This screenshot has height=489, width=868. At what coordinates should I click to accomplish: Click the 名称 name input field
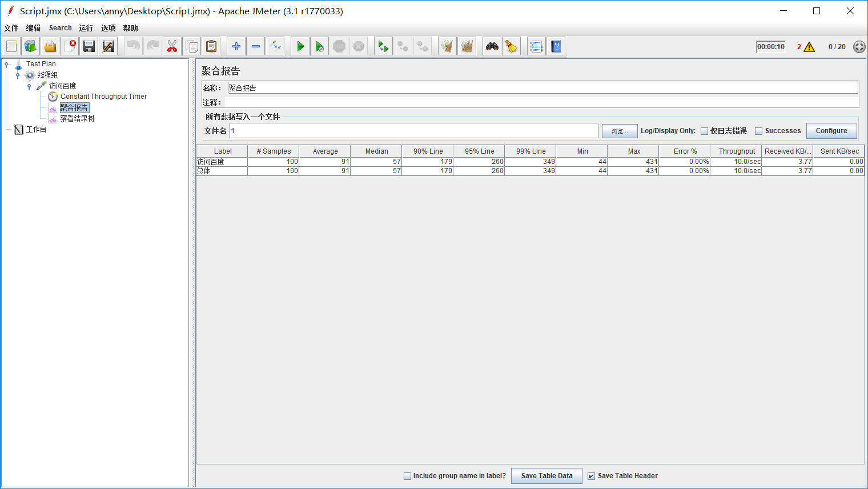pos(542,88)
